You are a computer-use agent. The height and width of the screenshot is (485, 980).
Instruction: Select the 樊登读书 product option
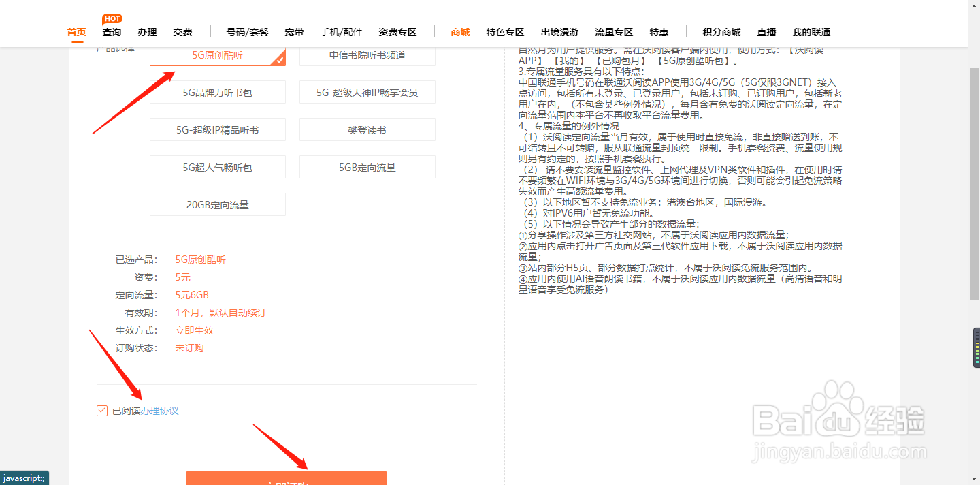click(367, 129)
